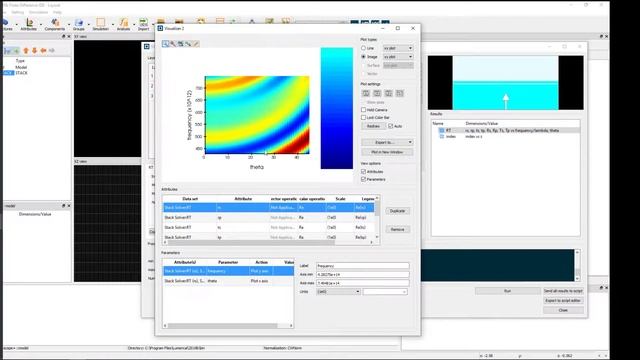This screenshot has width=640, height=360.
Task: Open the Structures toolbar icon
Action: click(x=6, y=24)
